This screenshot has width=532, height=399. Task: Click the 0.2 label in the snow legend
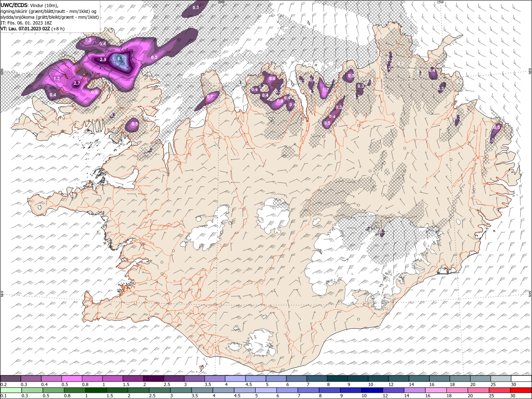tap(3, 384)
